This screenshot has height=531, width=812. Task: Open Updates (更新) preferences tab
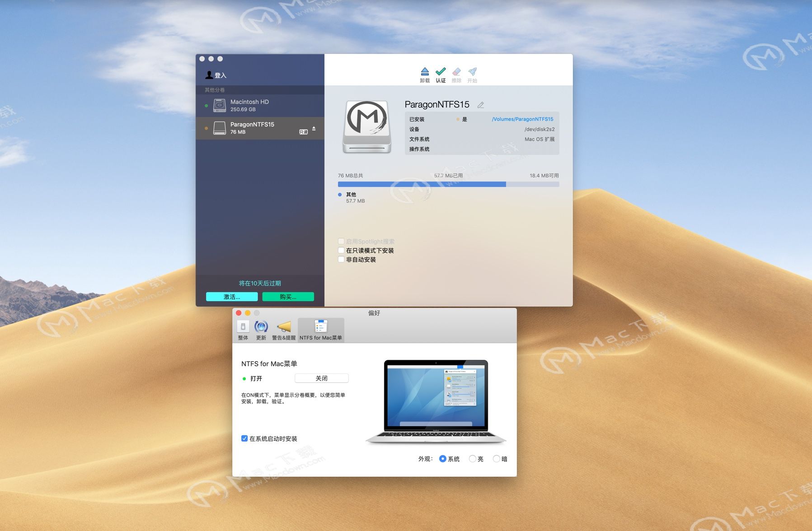[x=261, y=330]
